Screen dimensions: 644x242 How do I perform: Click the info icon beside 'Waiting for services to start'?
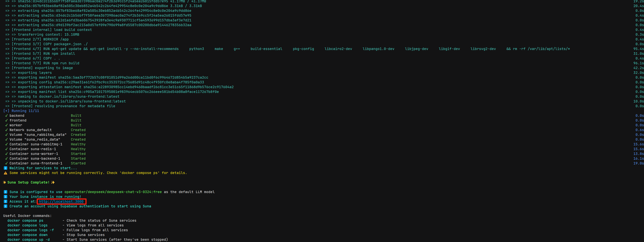(x=5, y=168)
